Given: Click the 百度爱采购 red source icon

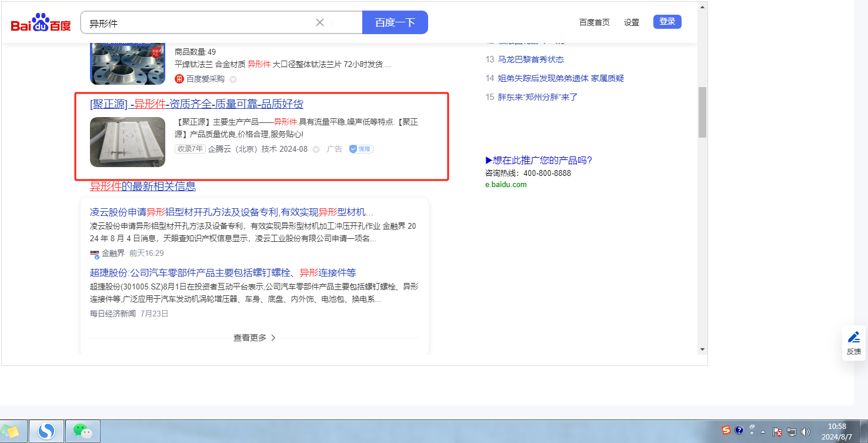Looking at the screenshot, I should tap(179, 79).
